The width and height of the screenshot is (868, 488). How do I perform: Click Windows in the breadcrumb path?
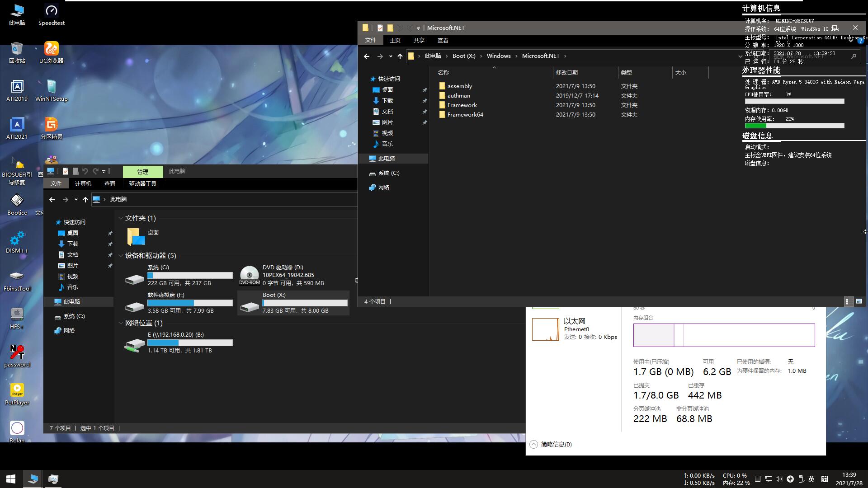click(499, 56)
